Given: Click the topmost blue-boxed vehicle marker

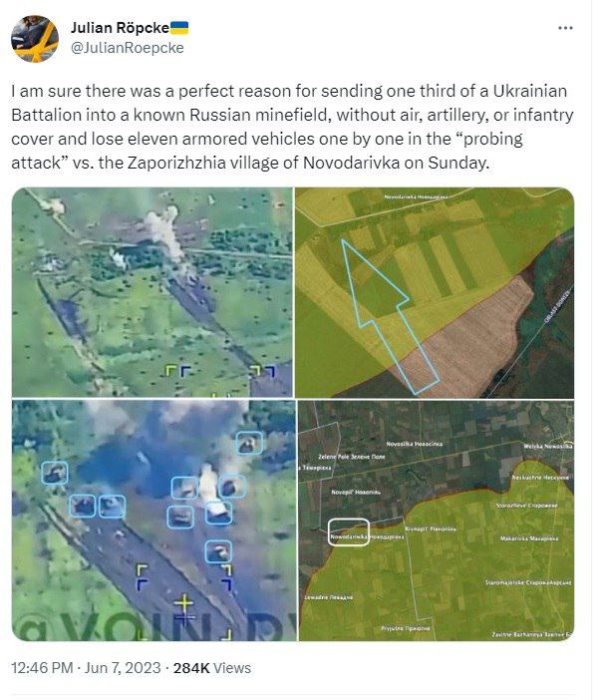Looking at the screenshot, I should [x=249, y=443].
